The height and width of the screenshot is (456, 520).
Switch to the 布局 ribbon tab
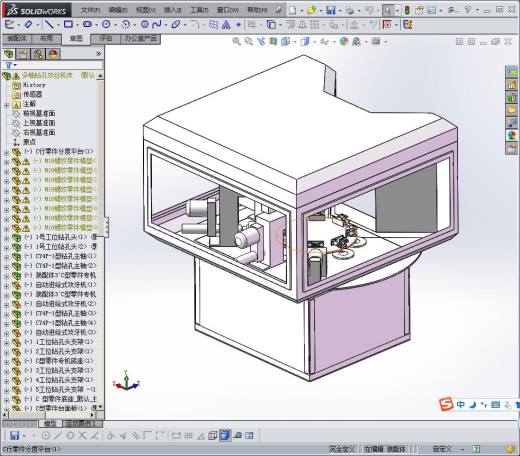(46, 39)
